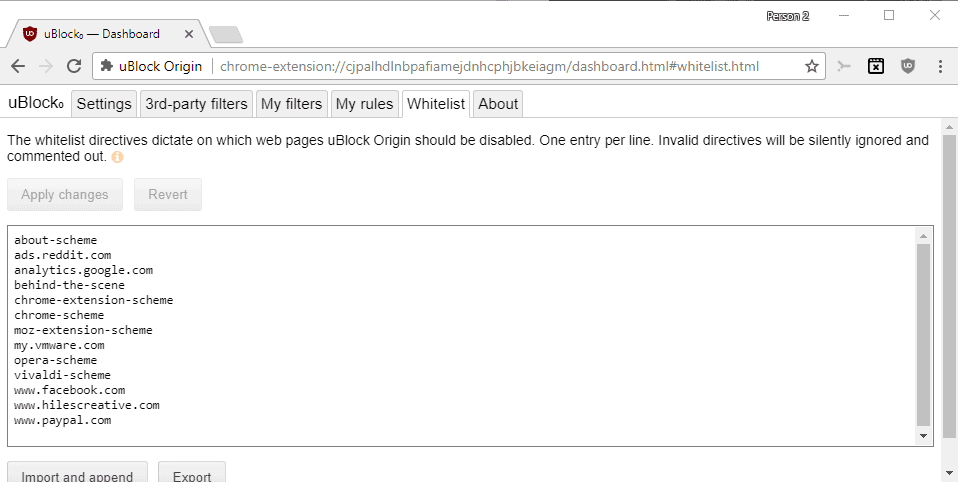
Task: Click the 'my.vmware.com' entry
Action: (59, 345)
